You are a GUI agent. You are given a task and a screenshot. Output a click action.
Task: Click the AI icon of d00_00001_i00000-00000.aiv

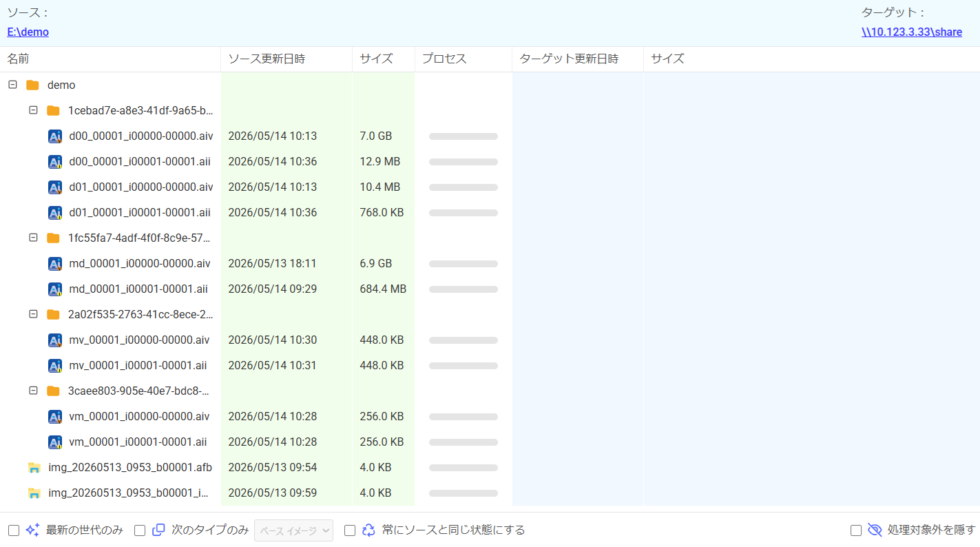coord(55,136)
